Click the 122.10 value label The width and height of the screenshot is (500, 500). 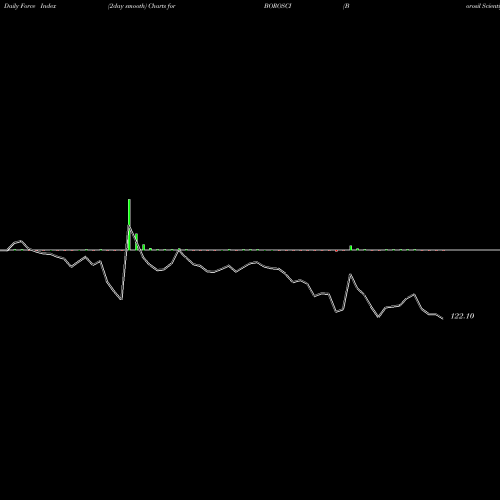pyautogui.click(x=462, y=316)
